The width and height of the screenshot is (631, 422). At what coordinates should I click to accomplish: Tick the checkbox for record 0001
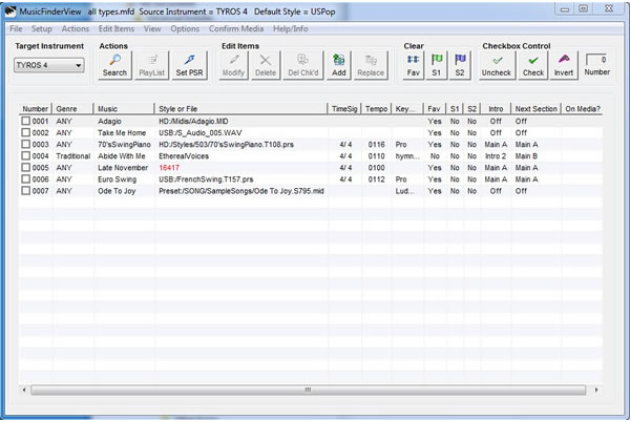pyautogui.click(x=26, y=121)
